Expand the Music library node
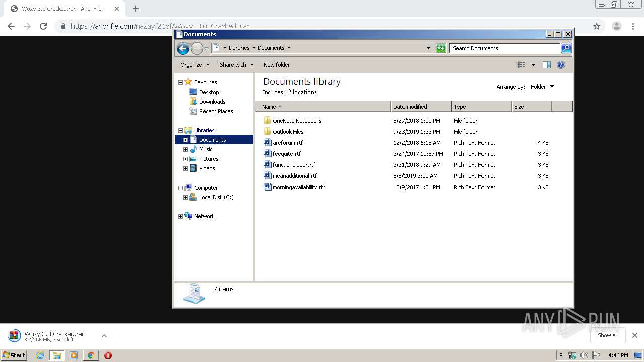This screenshot has height=362, width=644. tap(185, 149)
